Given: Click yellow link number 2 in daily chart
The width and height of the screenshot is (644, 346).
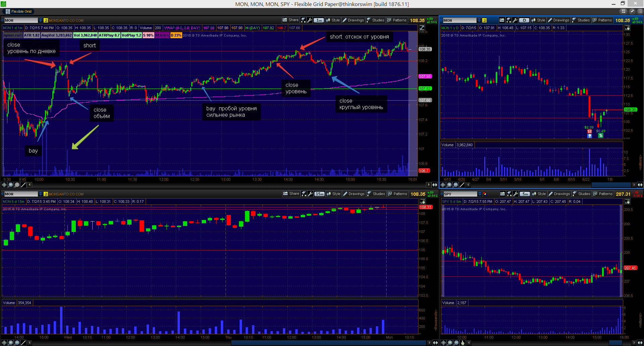Looking at the screenshot, I should point(484,20).
